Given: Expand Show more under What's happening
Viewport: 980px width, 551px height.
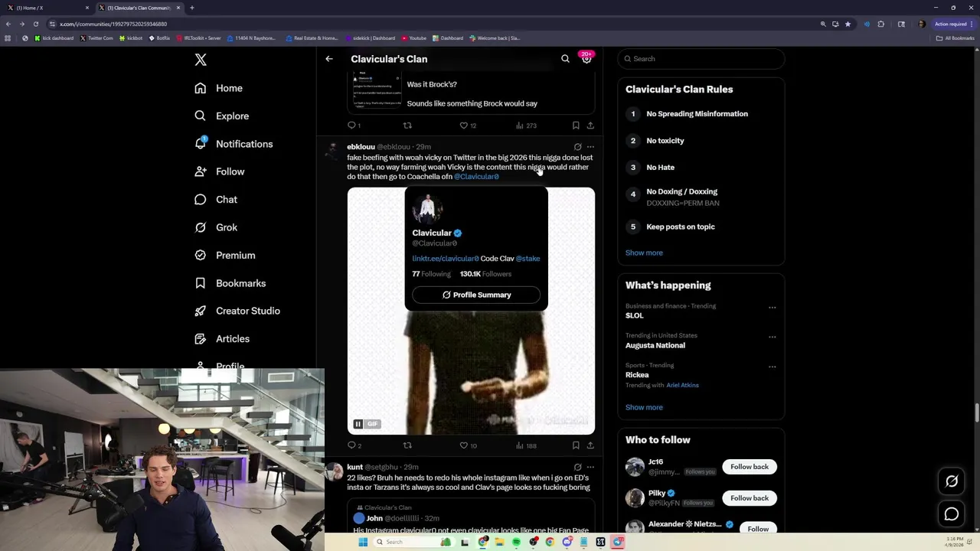Looking at the screenshot, I should [x=644, y=407].
